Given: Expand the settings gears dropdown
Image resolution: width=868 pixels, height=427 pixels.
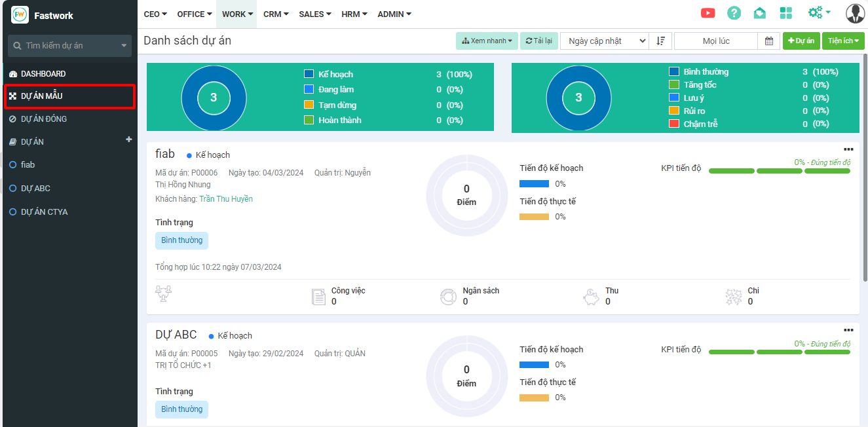Looking at the screenshot, I should [819, 13].
